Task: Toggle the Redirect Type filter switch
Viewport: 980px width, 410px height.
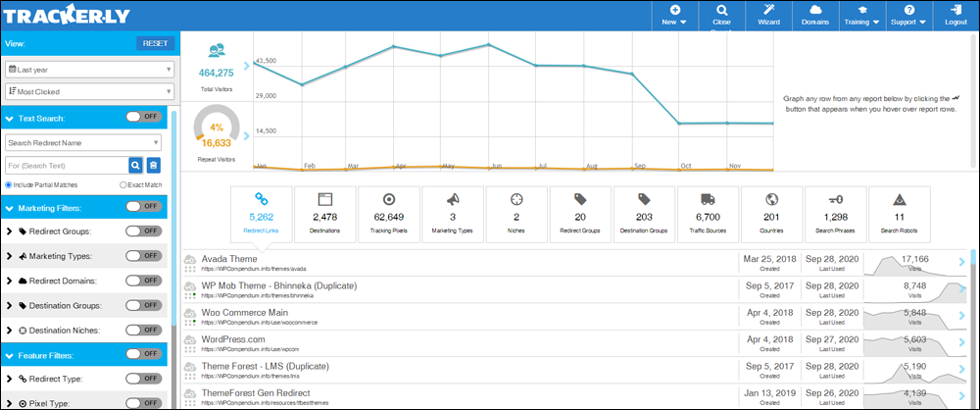Action: [x=144, y=379]
